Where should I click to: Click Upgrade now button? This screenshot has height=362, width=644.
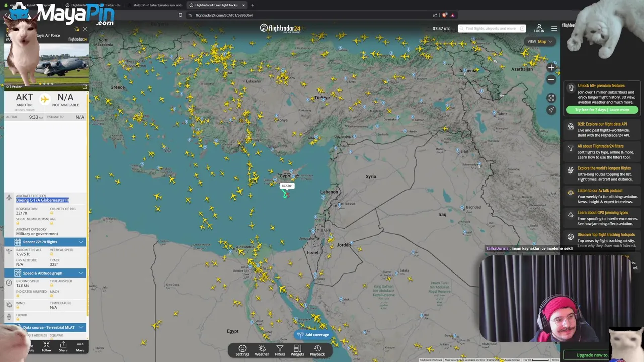[592, 355]
